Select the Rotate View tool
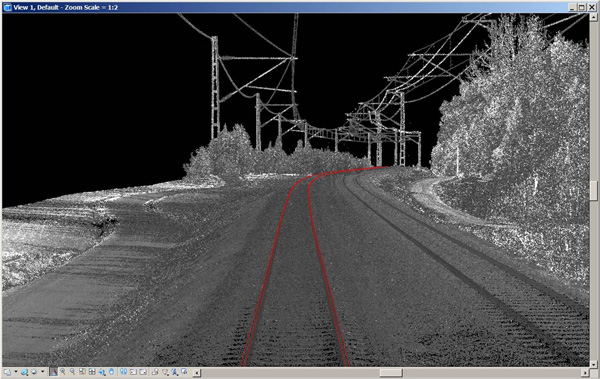 [x=102, y=372]
